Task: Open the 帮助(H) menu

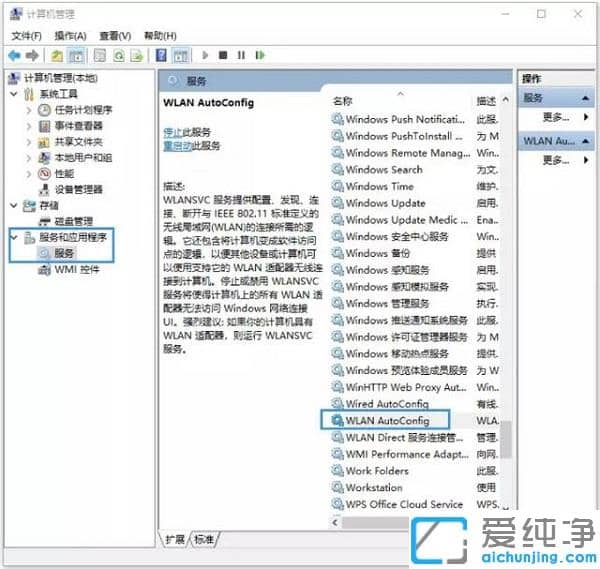Action: 160,36
